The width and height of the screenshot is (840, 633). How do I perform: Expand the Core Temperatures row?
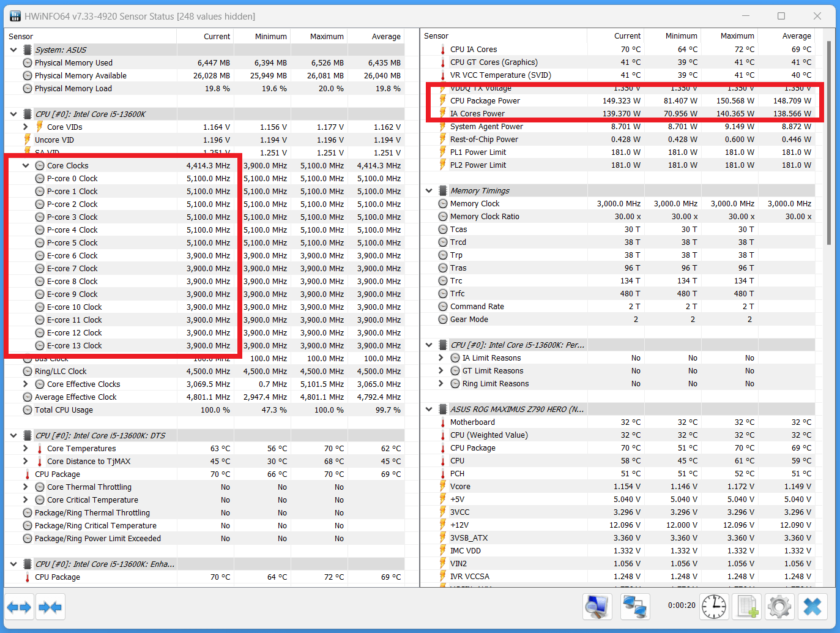[x=26, y=449]
